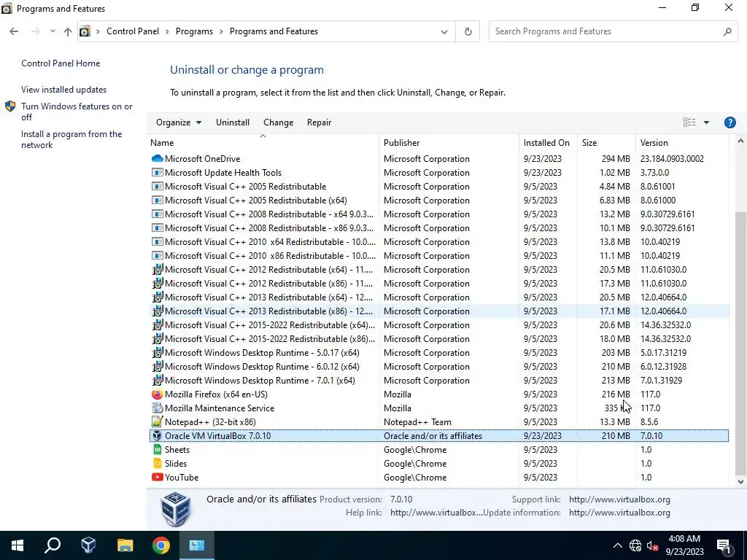Open the help question mark icon
The width and height of the screenshot is (747, 560).
coord(729,122)
